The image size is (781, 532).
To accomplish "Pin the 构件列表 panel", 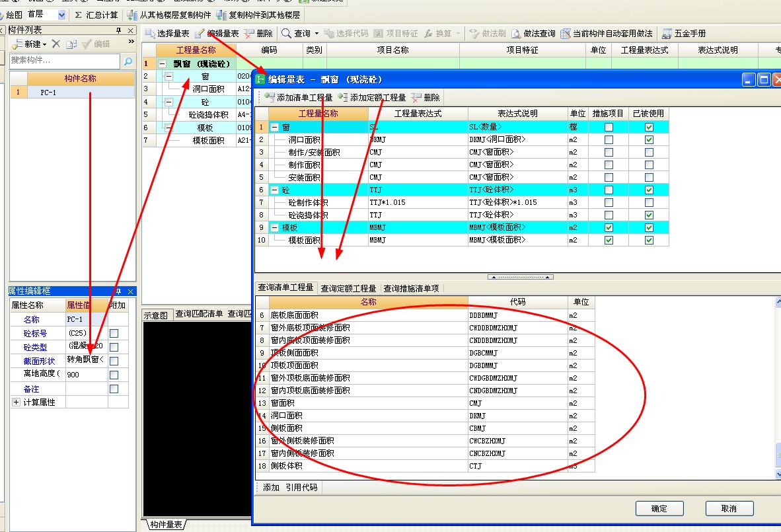I will [118, 30].
